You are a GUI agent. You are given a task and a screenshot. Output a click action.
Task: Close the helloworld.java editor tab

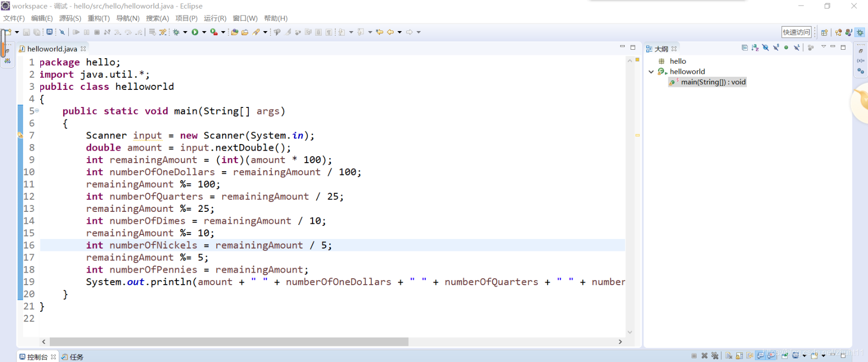tap(83, 49)
